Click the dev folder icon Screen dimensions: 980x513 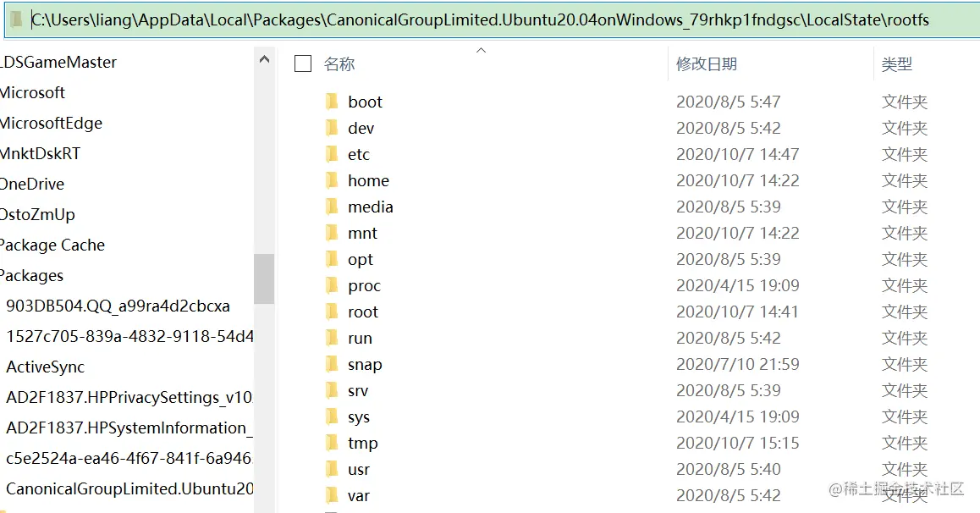click(332, 128)
